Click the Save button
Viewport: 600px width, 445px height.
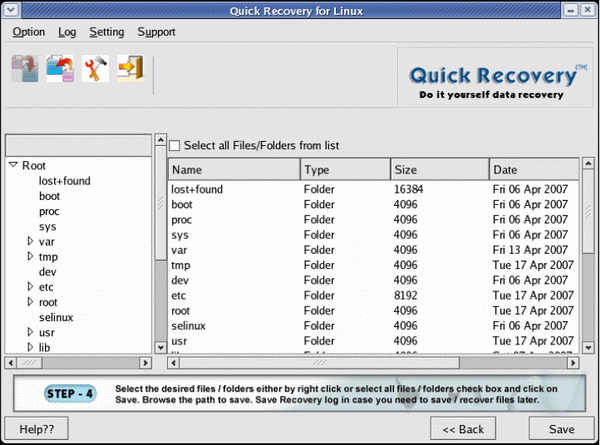pos(561,429)
